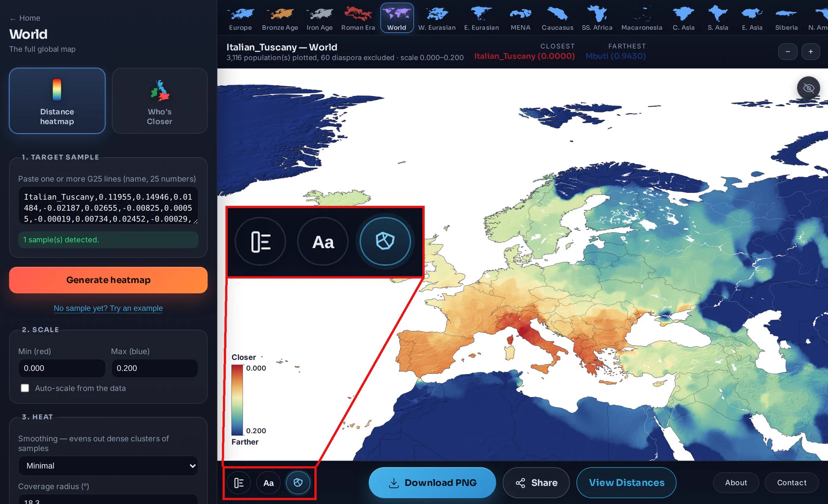828x504 pixels.
Task: Select the SS. Africa map
Action: (597, 18)
